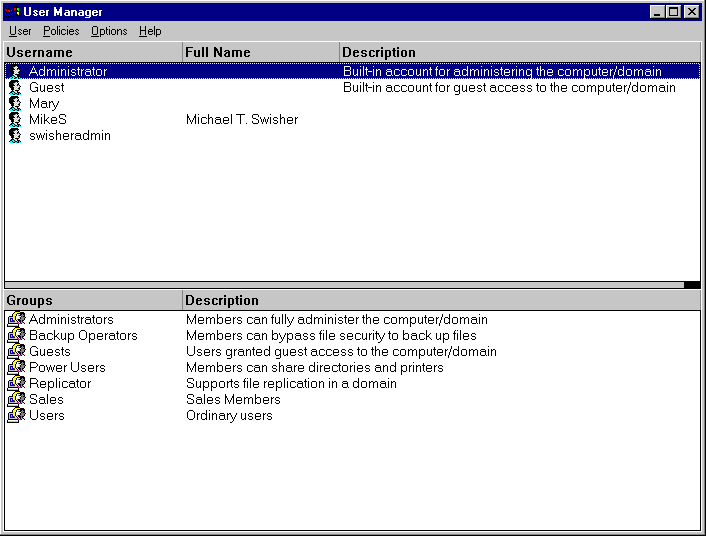Close the User Manager window
Image resolution: width=706 pixels, height=536 pixels.
[x=692, y=12]
